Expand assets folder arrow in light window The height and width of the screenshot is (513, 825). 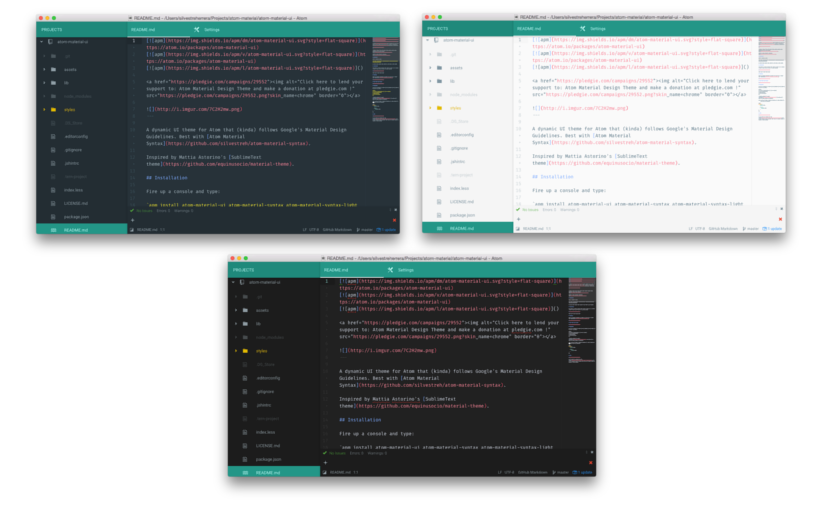[430, 68]
